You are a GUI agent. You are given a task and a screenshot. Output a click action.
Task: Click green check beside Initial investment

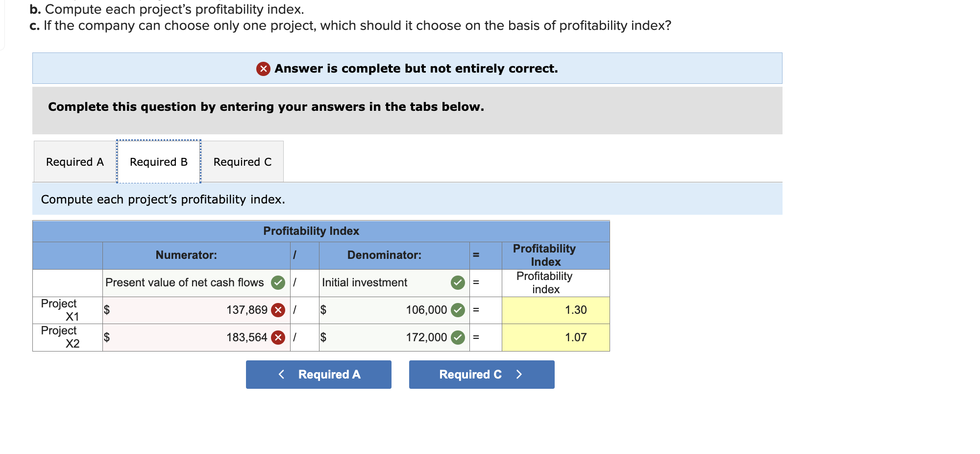458,282
